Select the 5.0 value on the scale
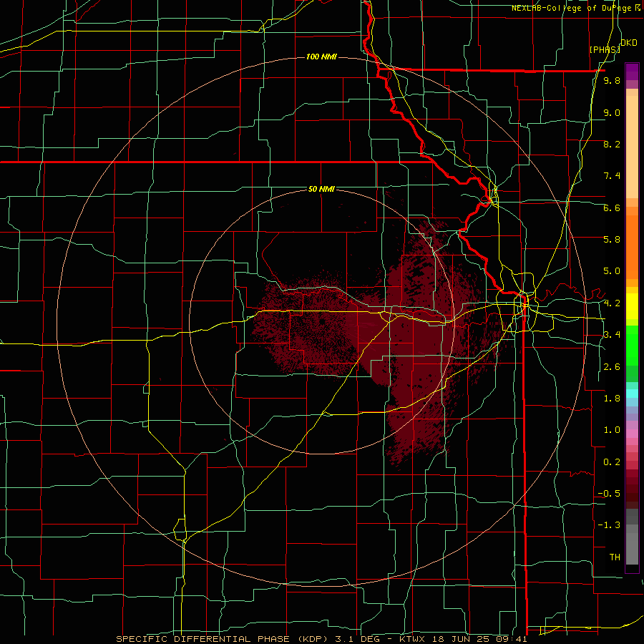 pyautogui.click(x=612, y=271)
